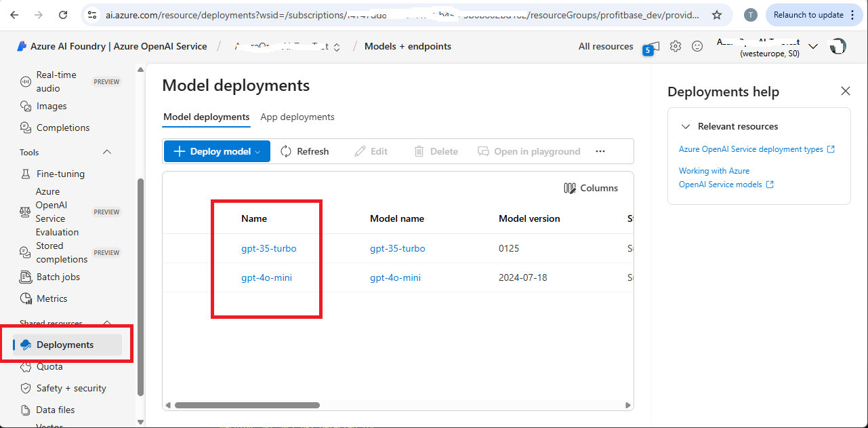Image resolution: width=868 pixels, height=428 pixels.
Task: Open the gpt-35-turbo deployment link
Action: click(268, 248)
